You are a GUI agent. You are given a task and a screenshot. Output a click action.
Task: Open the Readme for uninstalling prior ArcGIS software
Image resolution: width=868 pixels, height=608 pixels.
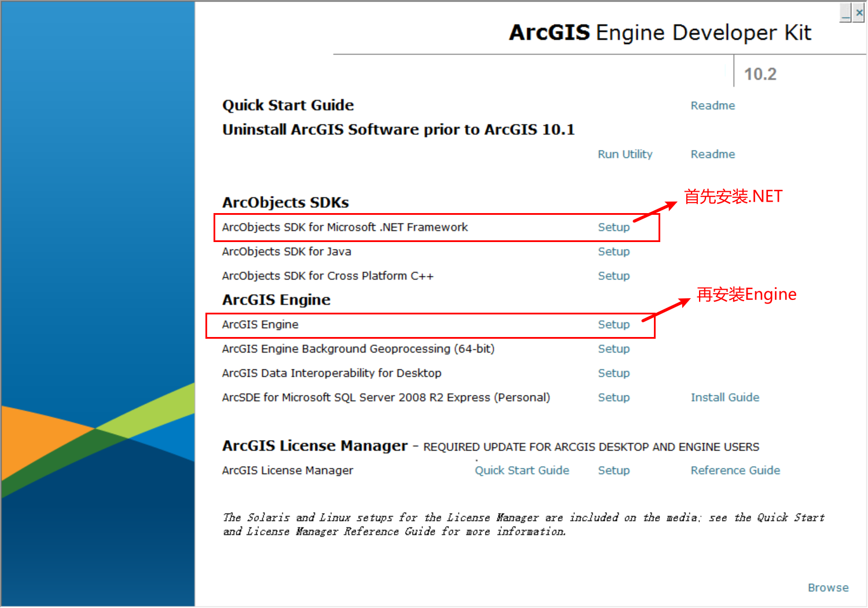pos(712,154)
